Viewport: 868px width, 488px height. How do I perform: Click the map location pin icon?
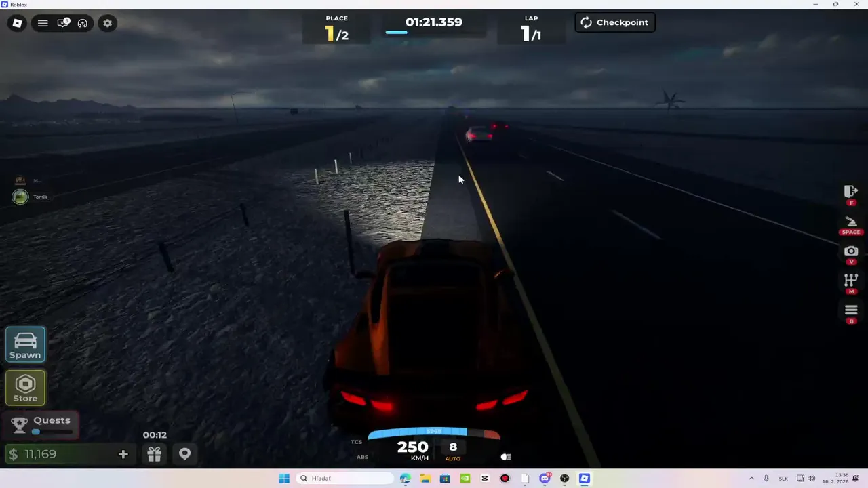click(x=184, y=454)
